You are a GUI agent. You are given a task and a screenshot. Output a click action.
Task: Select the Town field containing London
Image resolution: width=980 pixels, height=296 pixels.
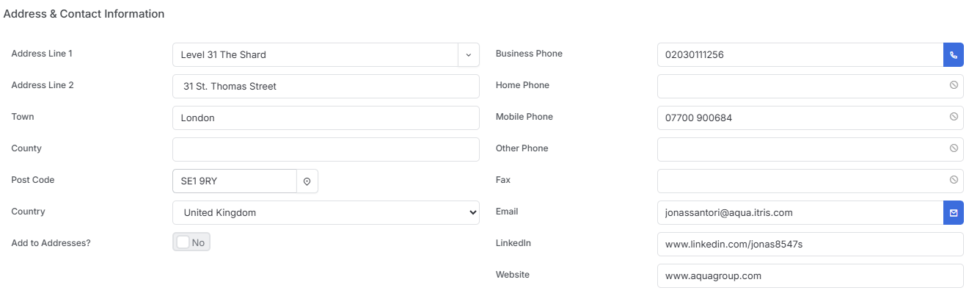tap(326, 118)
